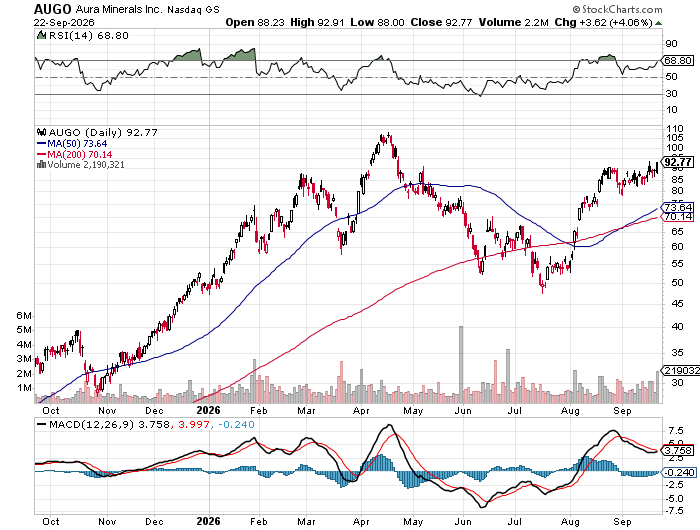Click the candlestick legend icon beside AUGO

pyautogui.click(x=42, y=132)
